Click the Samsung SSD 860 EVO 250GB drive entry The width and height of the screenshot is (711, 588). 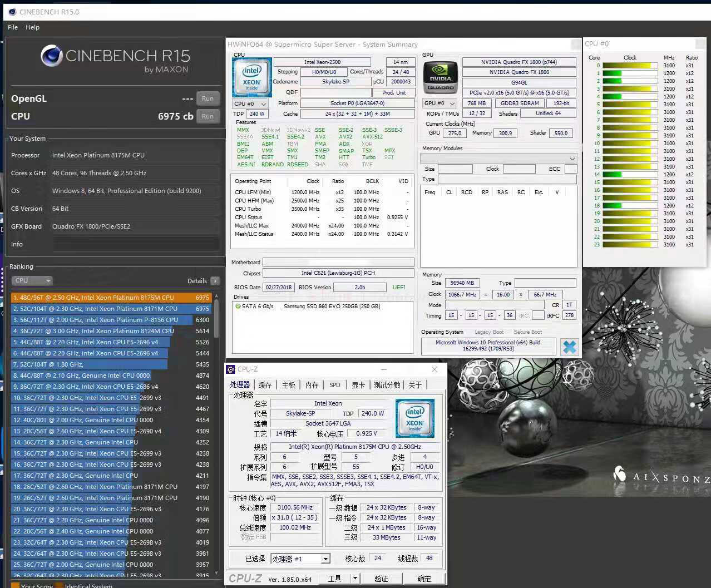click(332, 307)
